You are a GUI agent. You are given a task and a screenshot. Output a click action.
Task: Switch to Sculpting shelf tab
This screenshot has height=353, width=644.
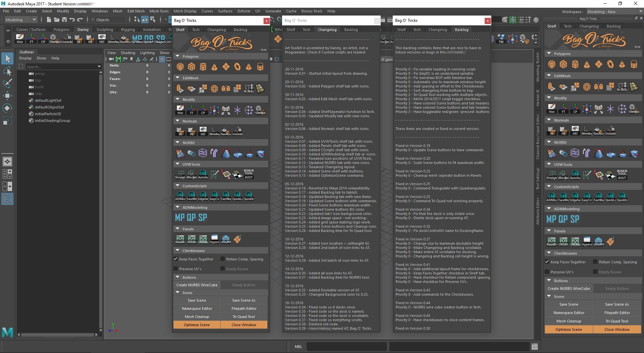pos(105,30)
